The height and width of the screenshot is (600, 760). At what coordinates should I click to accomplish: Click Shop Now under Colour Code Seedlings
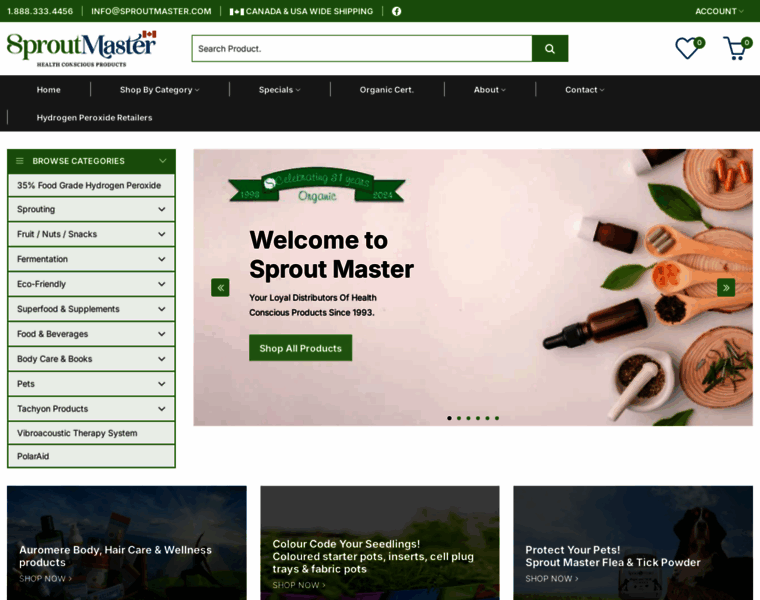(x=299, y=585)
